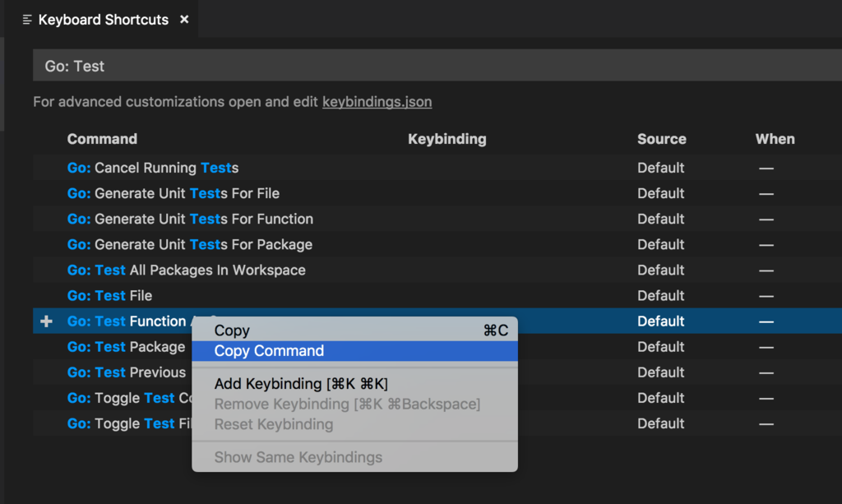This screenshot has height=504, width=842.
Task: Open the keybindings.json link
Action: [377, 101]
